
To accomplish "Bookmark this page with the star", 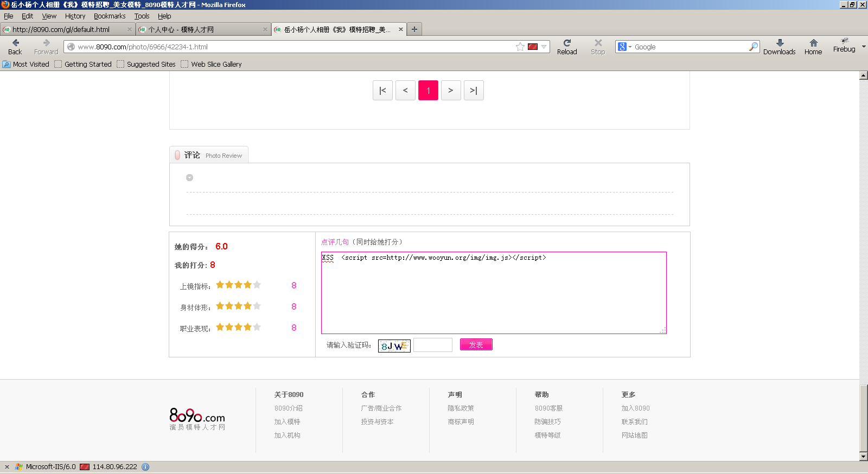I will pos(520,47).
